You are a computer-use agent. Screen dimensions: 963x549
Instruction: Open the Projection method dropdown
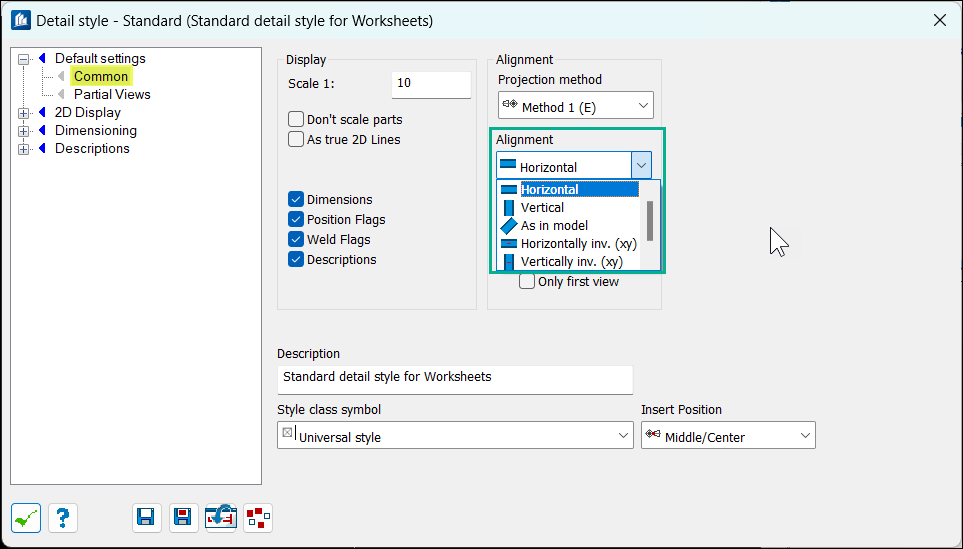click(x=575, y=106)
